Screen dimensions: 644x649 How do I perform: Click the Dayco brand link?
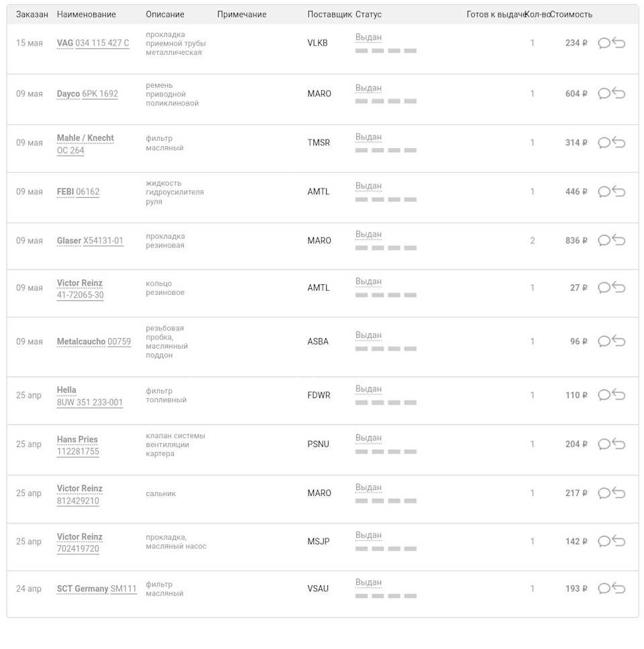[x=68, y=95]
